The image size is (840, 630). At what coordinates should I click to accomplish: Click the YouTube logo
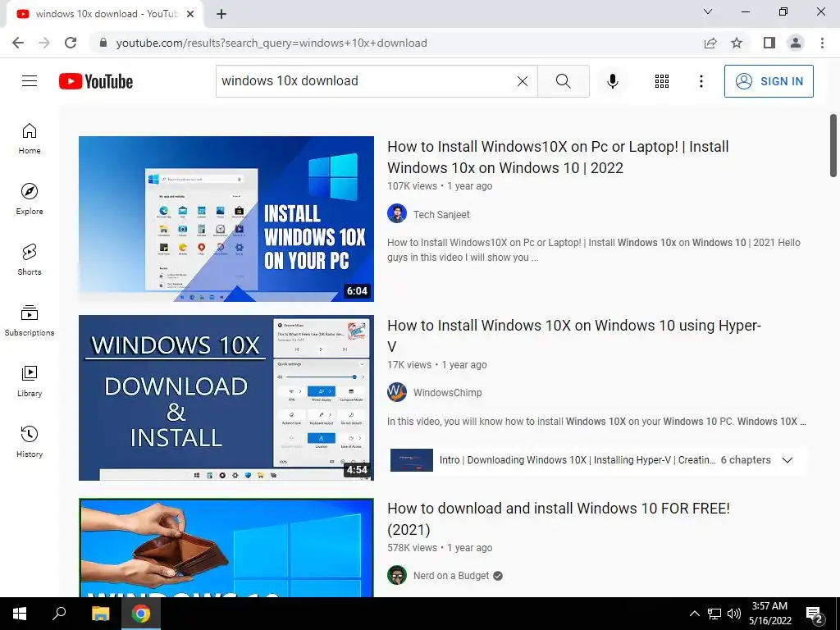pos(96,81)
